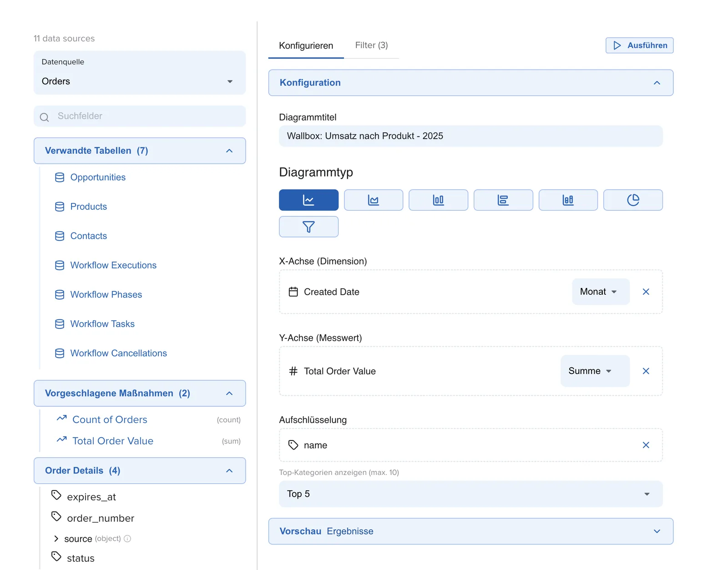Click the info icon next to source
The image size is (728, 570).
(127, 539)
